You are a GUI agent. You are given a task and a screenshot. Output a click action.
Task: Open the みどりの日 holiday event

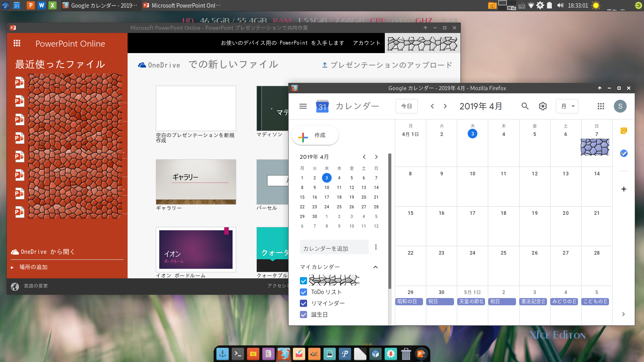(x=564, y=302)
